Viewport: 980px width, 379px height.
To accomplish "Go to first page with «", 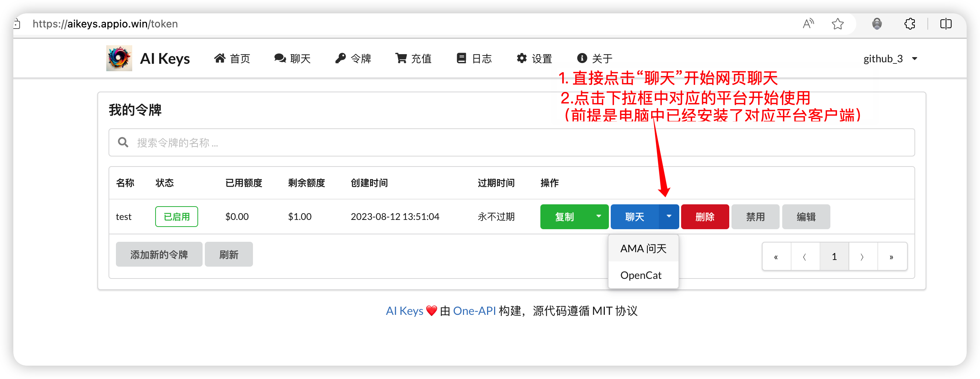I will point(776,257).
